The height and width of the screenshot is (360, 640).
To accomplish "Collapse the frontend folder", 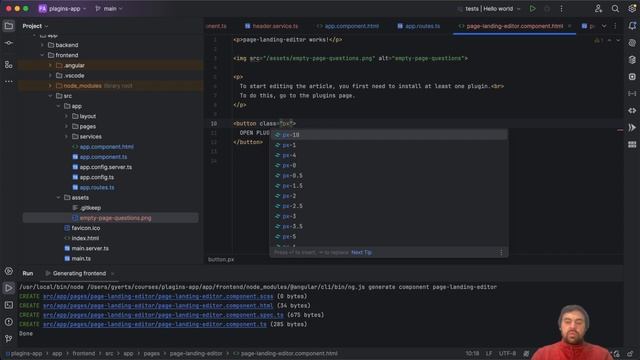I will coord(42,55).
